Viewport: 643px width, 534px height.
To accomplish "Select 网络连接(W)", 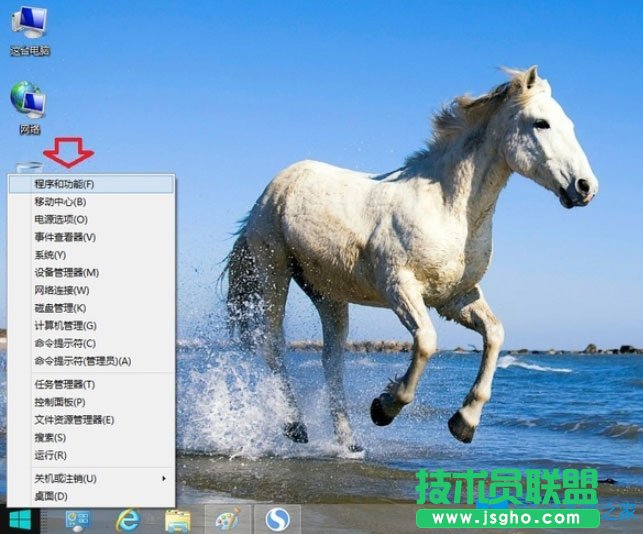I will point(91,290).
